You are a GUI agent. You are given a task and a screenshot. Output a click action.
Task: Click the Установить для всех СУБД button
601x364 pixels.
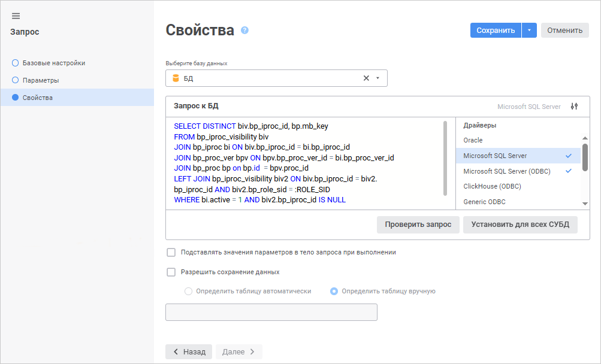[x=520, y=225]
